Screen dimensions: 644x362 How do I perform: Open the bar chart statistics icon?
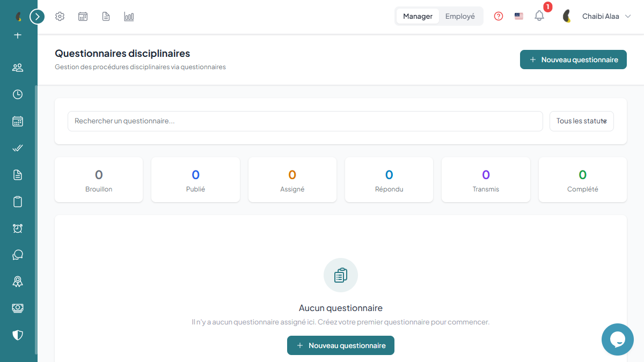coord(129,17)
